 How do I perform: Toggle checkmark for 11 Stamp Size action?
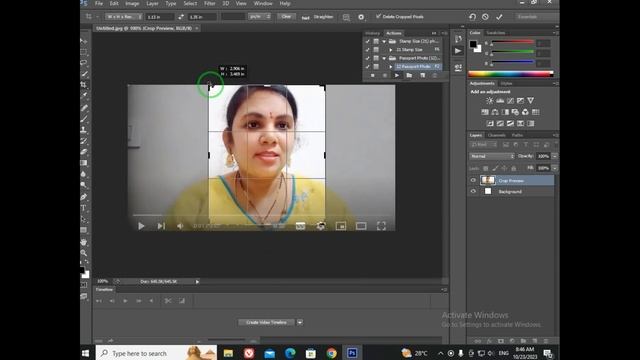(367, 50)
